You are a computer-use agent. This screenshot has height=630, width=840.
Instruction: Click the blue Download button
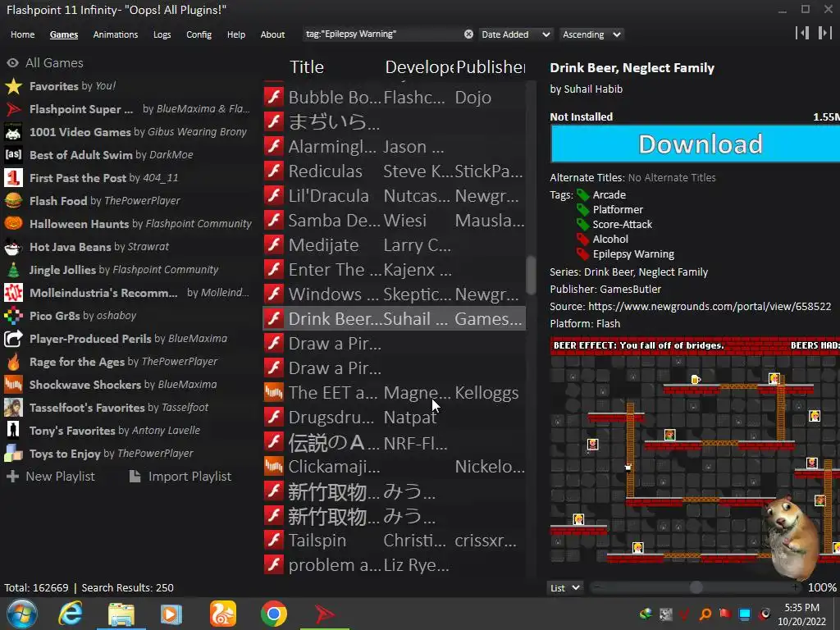click(x=695, y=144)
